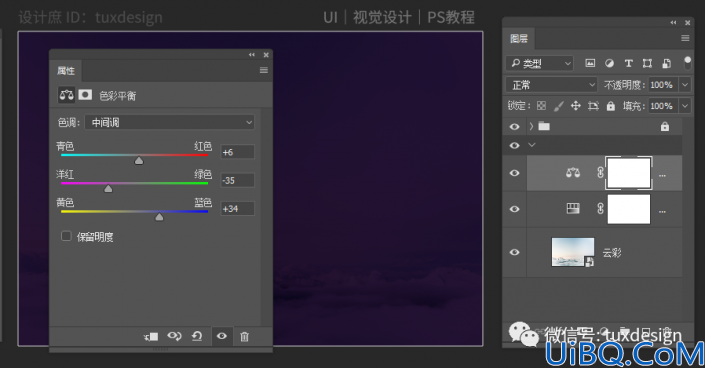Image resolution: width=705 pixels, height=368 pixels.
Task: Reset color balance to adjustment defaults
Action: tap(197, 337)
